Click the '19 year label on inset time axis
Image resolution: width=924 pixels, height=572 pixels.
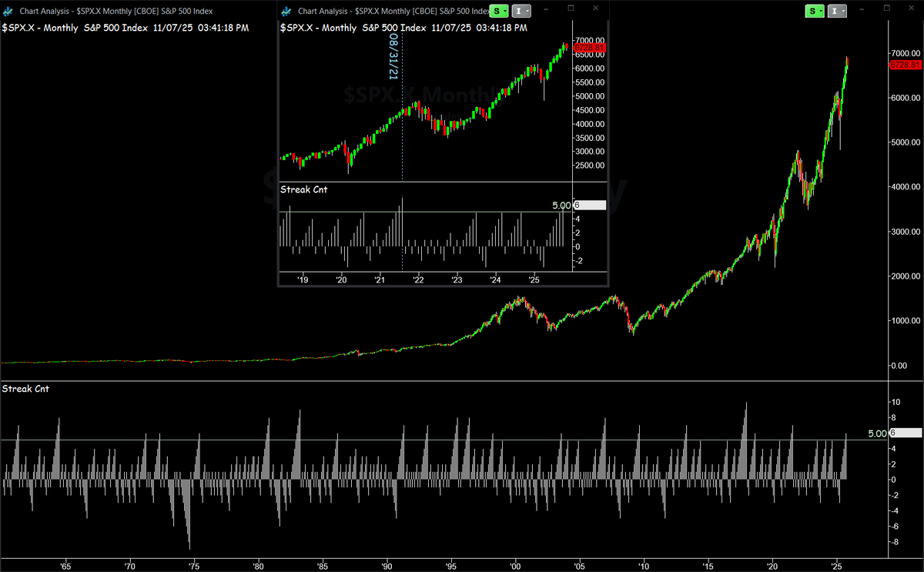coord(302,279)
